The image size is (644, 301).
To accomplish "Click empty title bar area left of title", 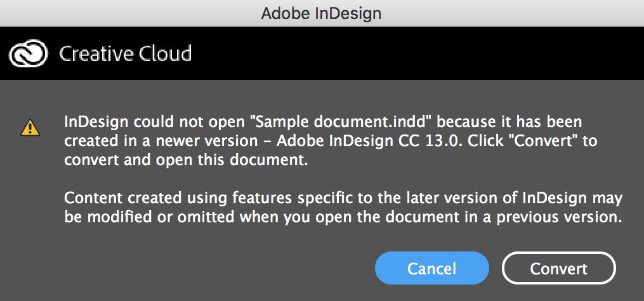I will 127,13.
